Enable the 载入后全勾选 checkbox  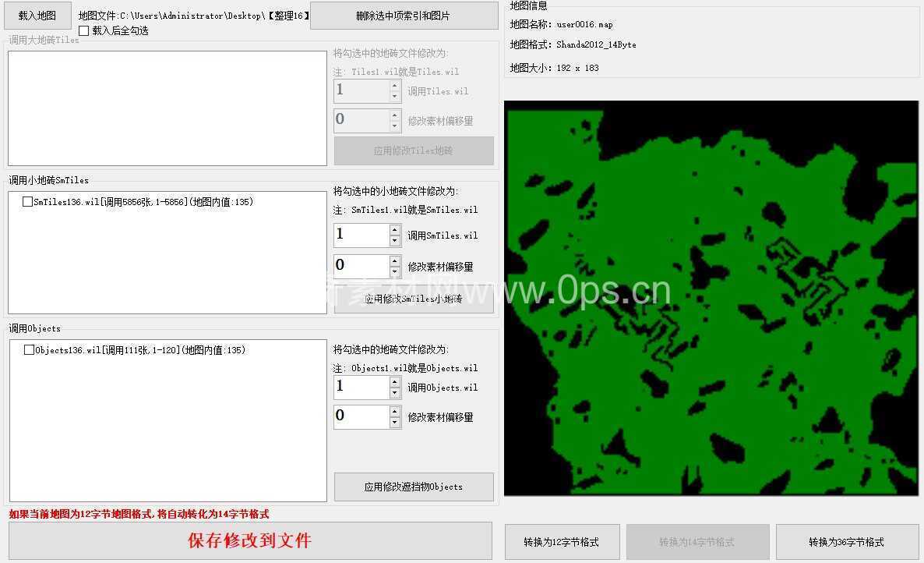[84, 31]
